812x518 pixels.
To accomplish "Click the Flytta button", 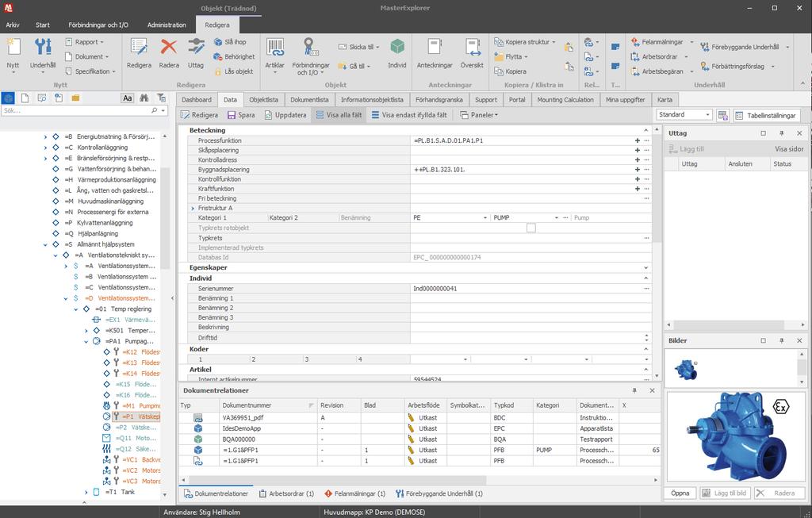I will click(511, 56).
